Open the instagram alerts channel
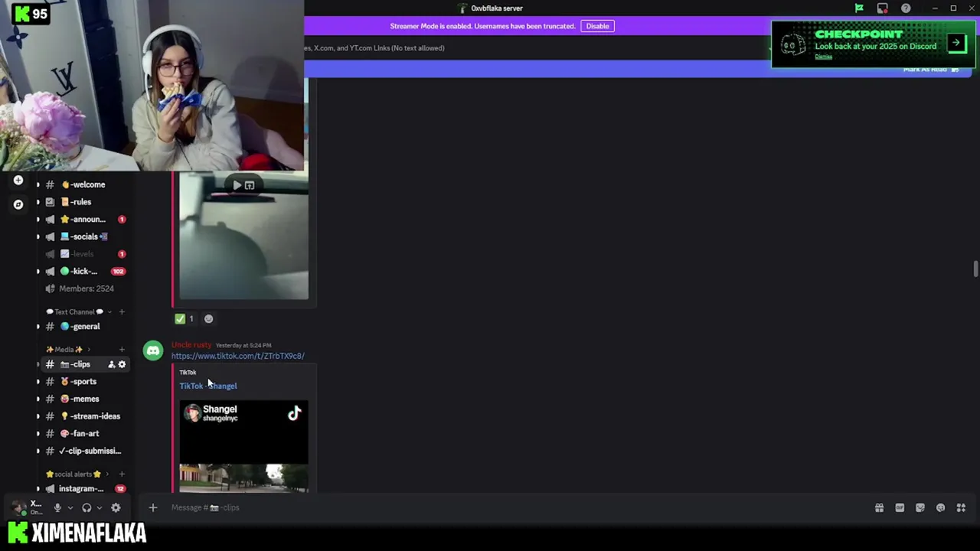Viewport: 980px width, 551px height. [83, 488]
